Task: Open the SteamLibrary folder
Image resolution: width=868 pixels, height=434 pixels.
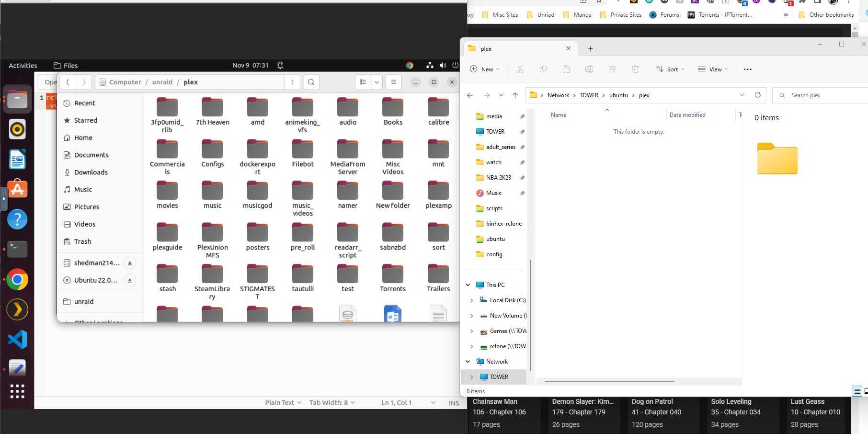Action: (x=212, y=282)
